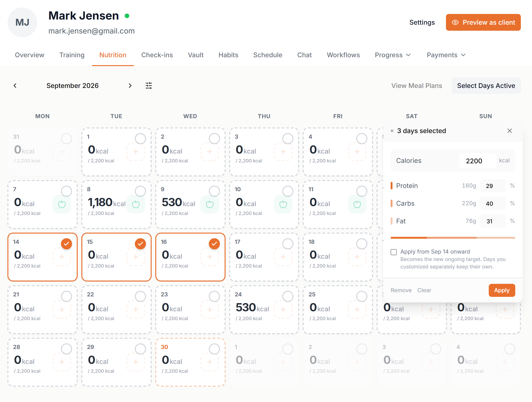The image size is (532, 402).
Task: Add meal with plus on day 17
Action: [x=283, y=257]
